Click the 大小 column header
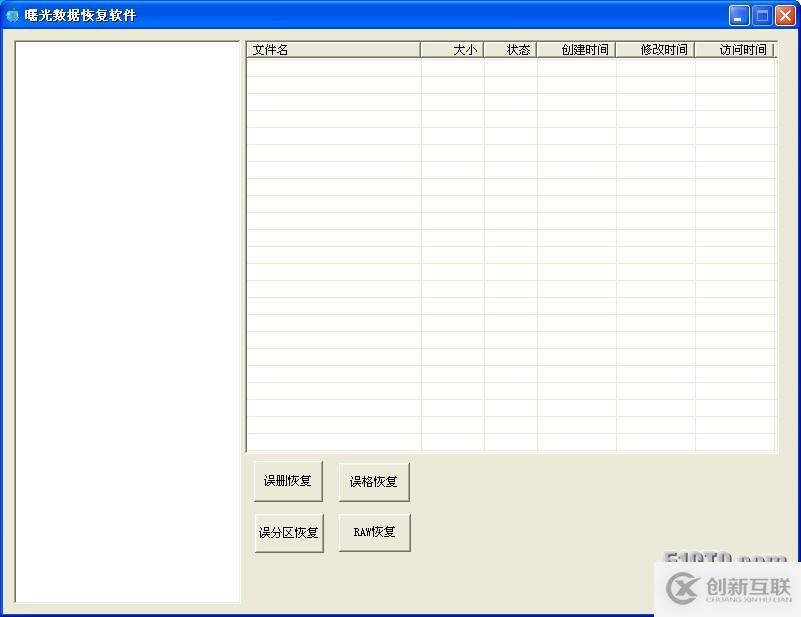Image resolution: width=801 pixels, height=617 pixels. (x=452, y=49)
